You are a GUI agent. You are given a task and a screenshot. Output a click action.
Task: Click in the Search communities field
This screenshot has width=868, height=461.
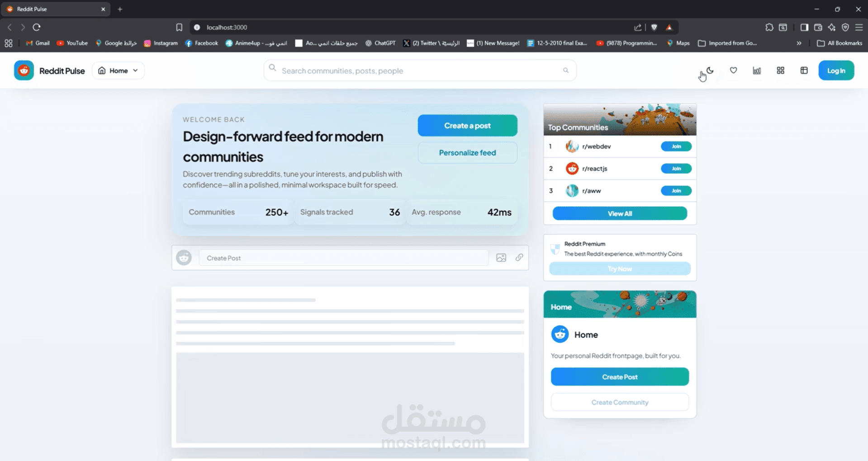coord(419,71)
